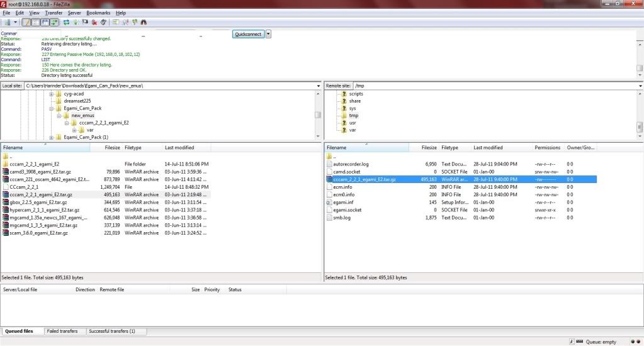This screenshot has height=346, width=644.
Task: Toggle directory comparison
Action: pyautogui.click(x=125, y=22)
